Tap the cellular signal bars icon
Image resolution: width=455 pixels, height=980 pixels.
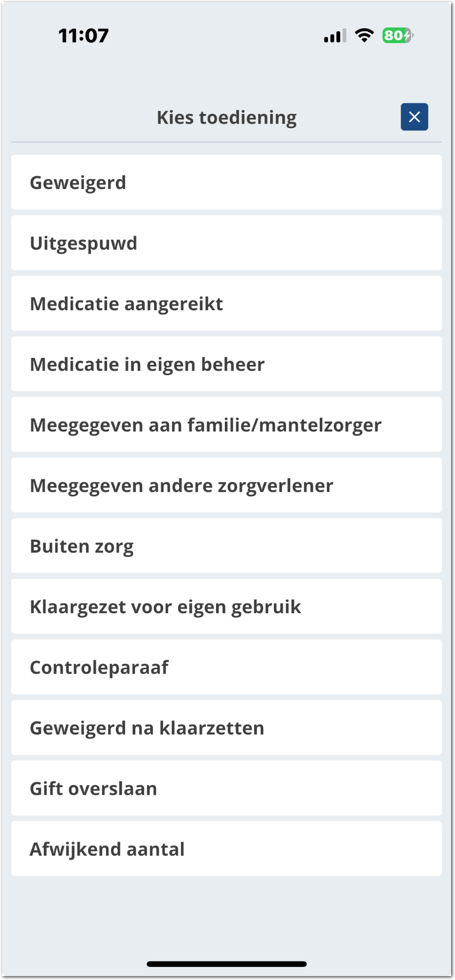[x=335, y=36]
